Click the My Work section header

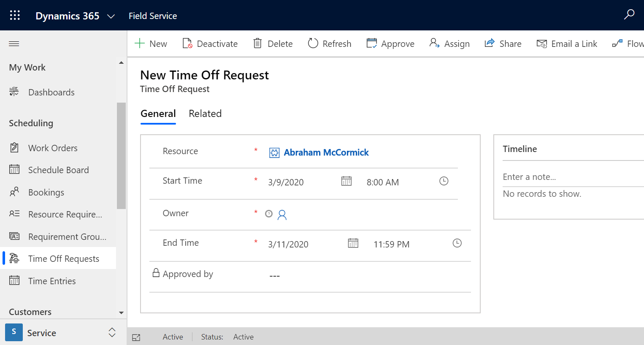[27, 68]
